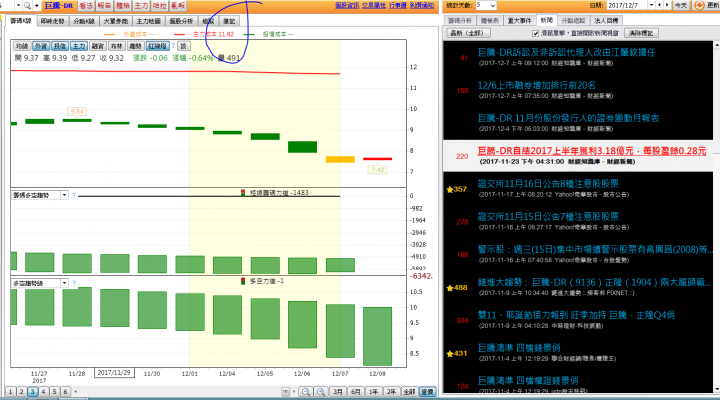Screen dimensions: 720x400
Task: Click the 體檢 button in orange toolbar
Action: [x=123, y=6]
